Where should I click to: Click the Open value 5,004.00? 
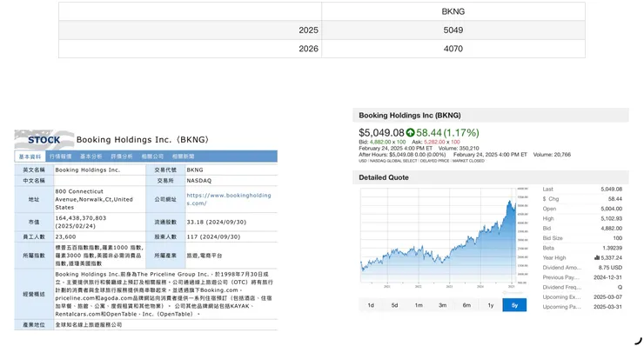(x=611, y=209)
